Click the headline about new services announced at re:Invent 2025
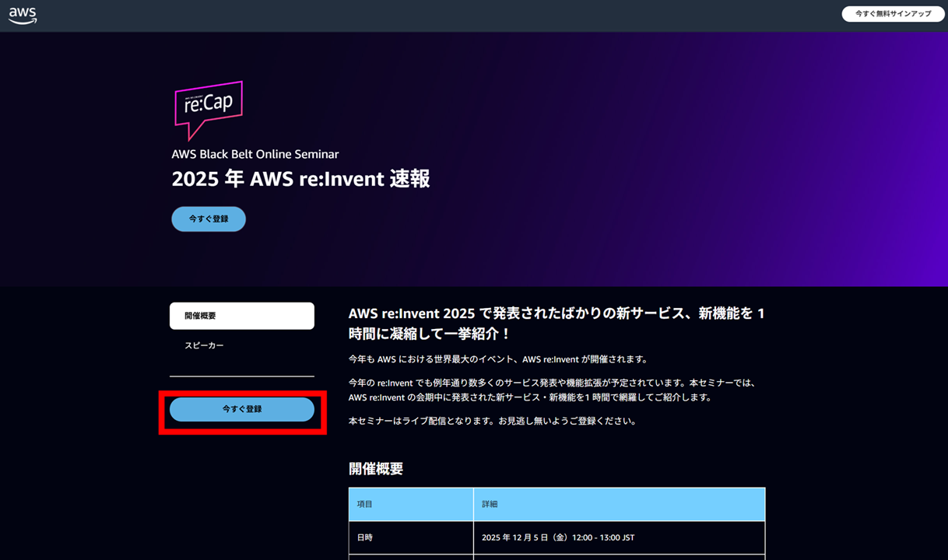The height and width of the screenshot is (560, 948). tap(555, 322)
